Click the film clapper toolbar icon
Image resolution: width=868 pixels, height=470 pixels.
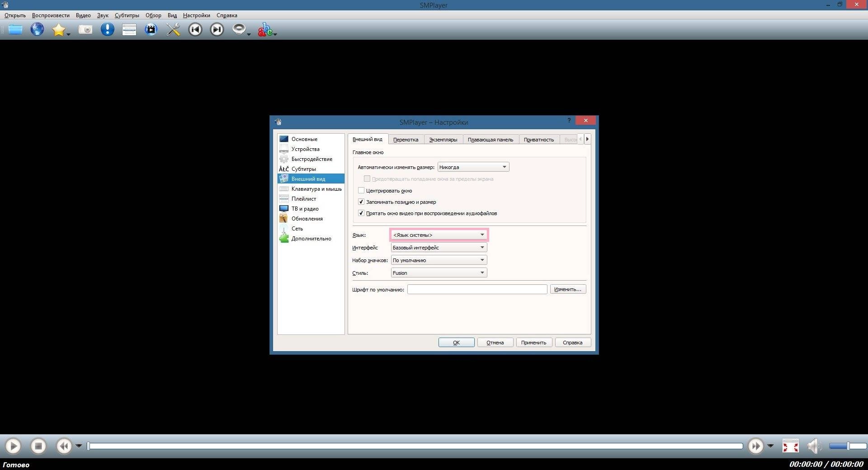point(151,30)
